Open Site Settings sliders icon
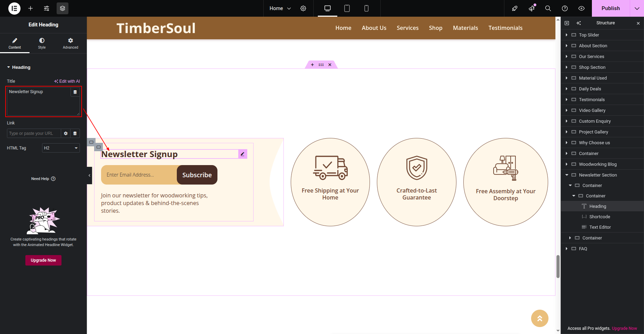This screenshot has height=334, width=644. [x=47, y=8]
